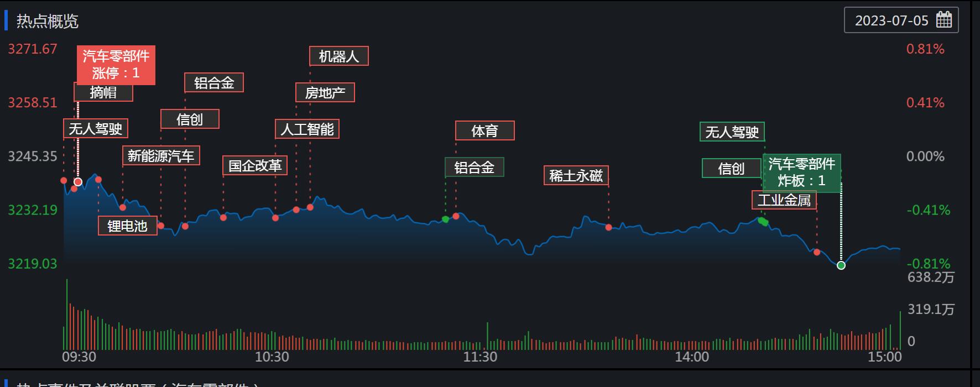The height and width of the screenshot is (387, 980).
Task: Open the 新能源汽车 hotspot label
Action: 160,156
